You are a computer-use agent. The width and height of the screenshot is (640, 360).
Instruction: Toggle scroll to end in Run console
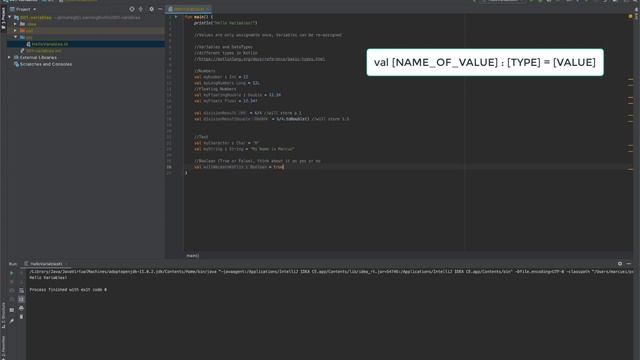point(21,299)
